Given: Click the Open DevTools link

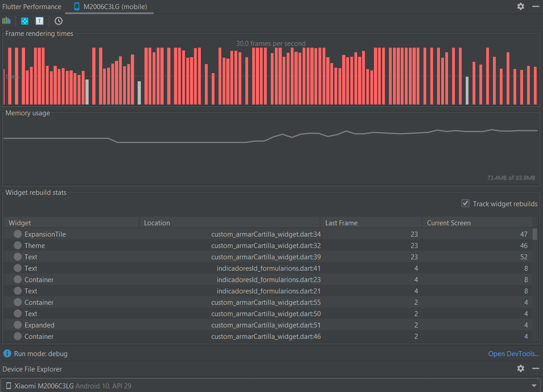Looking at the screenshot, I should 513,353.
